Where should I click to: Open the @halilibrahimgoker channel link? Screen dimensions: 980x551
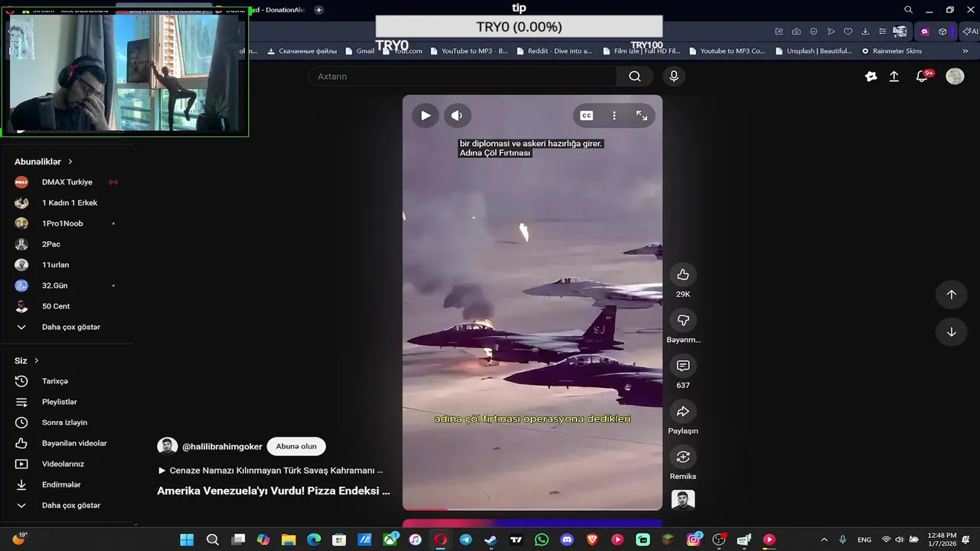222,446
